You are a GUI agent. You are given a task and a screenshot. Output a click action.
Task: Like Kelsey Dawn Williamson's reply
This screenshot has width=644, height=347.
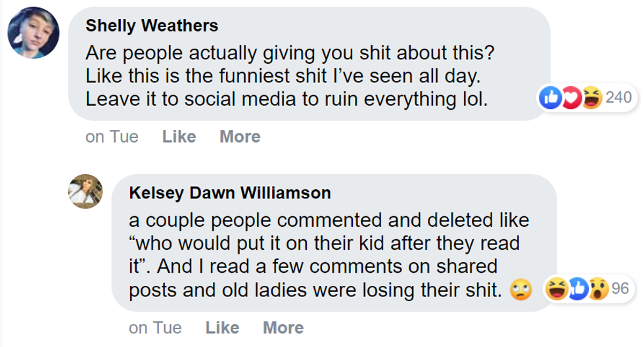tap(222, 327)
